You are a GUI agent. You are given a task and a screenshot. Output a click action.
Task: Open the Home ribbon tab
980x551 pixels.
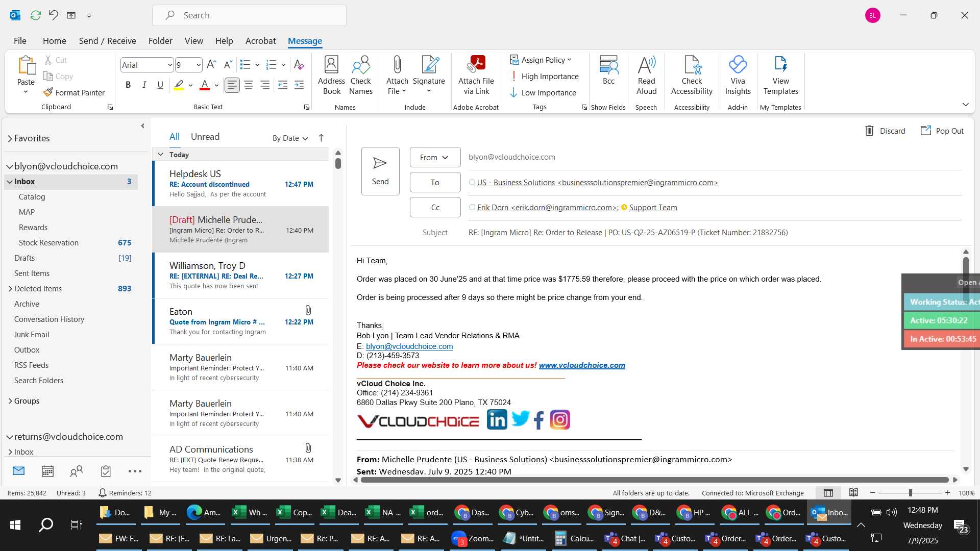54,41
